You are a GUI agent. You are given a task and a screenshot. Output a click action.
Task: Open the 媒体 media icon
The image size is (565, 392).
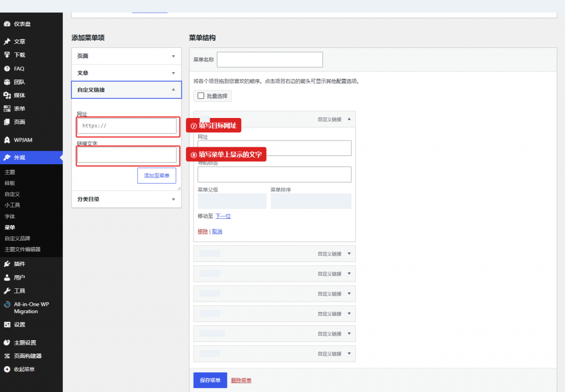7,95
